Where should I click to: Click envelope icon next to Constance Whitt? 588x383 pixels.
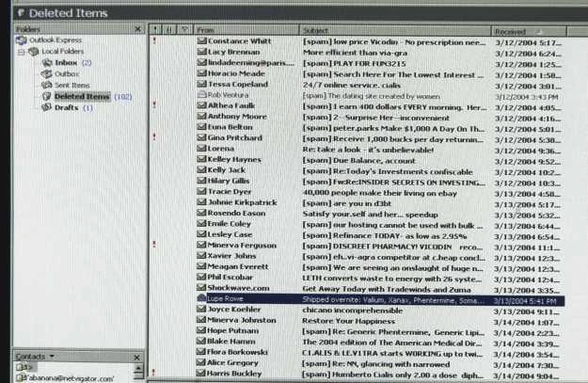pyautogui.click(x=200, y=41)
